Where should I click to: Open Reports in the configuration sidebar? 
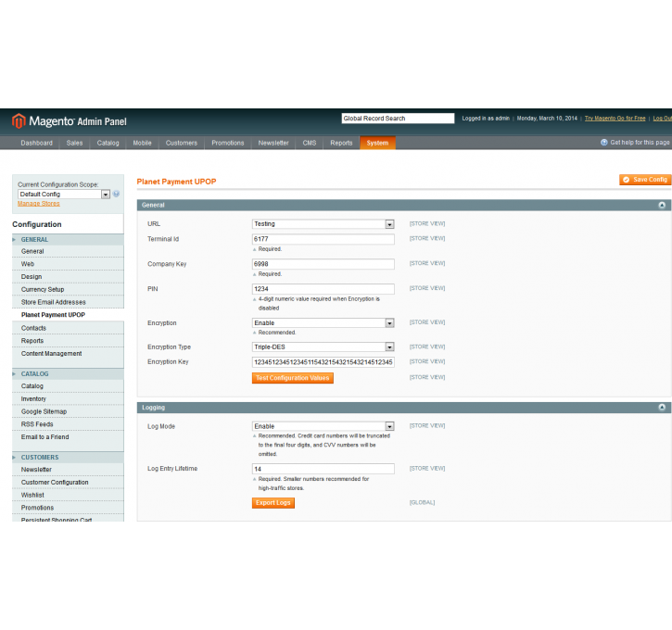click(x=68, y=341)
